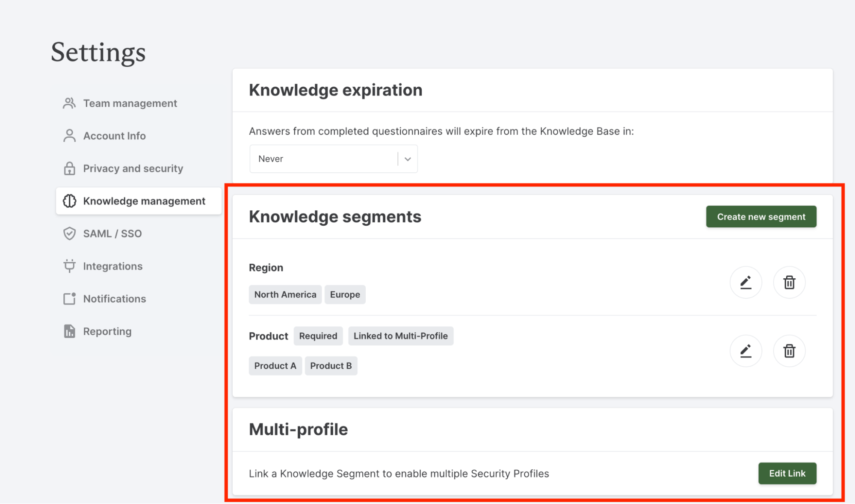
Task: Open the Team management settings page
Action: (x=130, y=103)
